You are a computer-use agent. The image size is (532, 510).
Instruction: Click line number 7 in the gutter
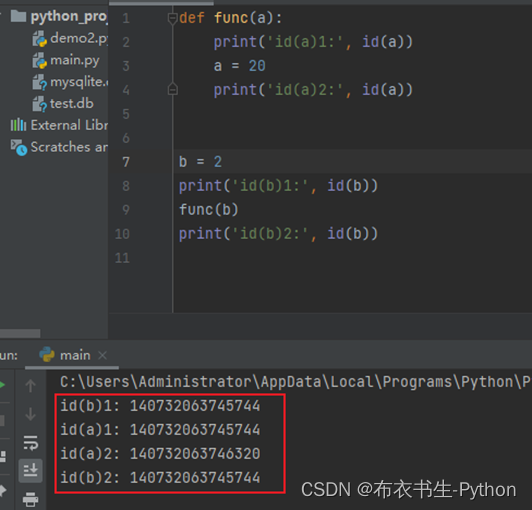pos(126,162)
